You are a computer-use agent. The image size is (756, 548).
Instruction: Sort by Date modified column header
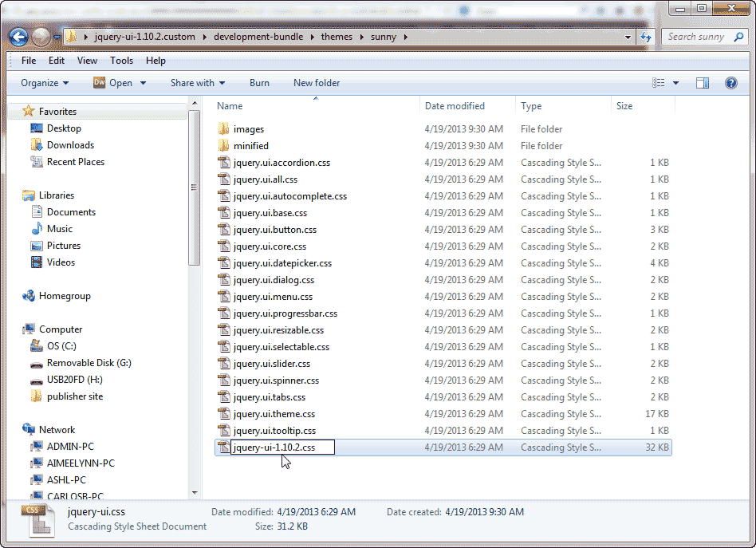(455, 106)
